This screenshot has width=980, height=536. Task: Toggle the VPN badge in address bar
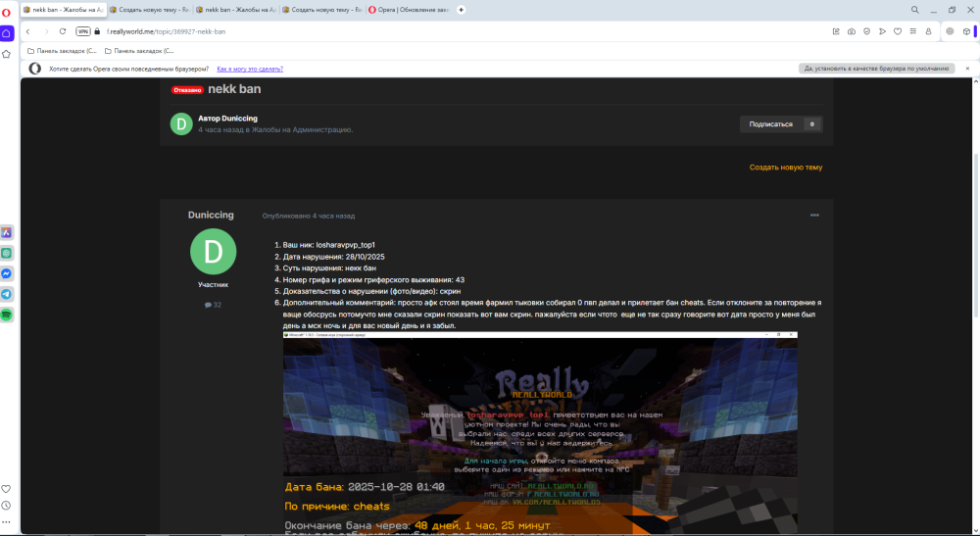pyautogui.click(x=82, y=31)
